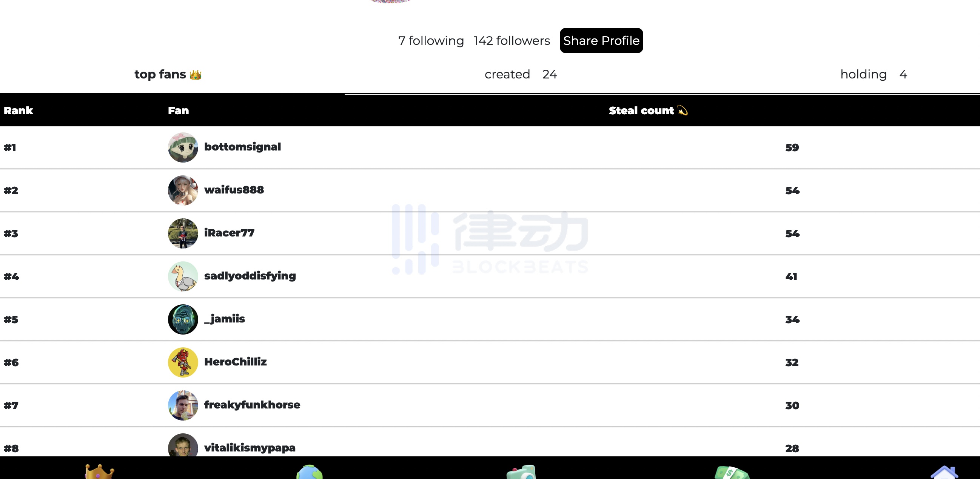Click the freakyfunkhorse profile icon
The height and width of the screenshot is (479, 980).
[183, 405]
